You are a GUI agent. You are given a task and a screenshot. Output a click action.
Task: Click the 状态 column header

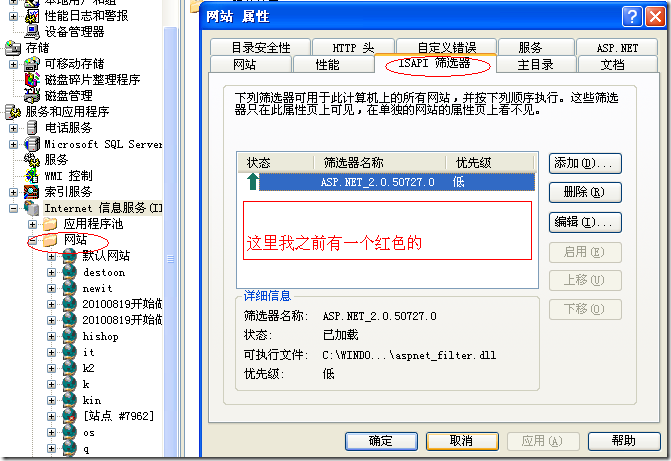(275, 163)
